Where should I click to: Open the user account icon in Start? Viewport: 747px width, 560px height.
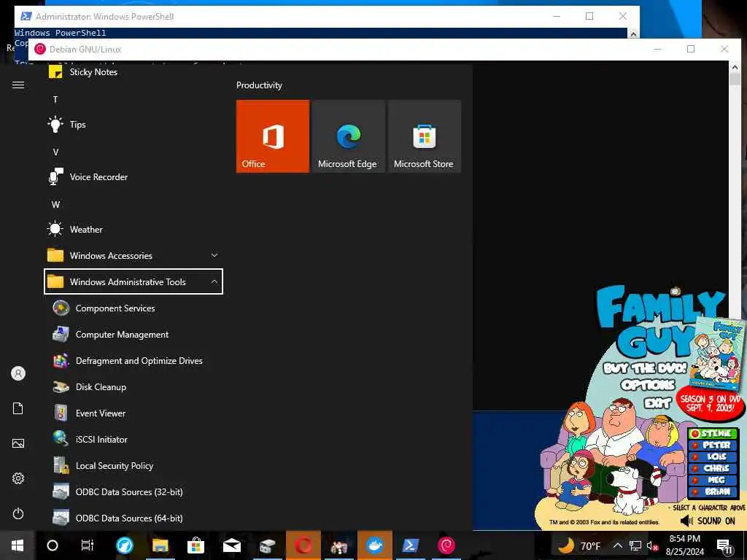tap(18, 373)
